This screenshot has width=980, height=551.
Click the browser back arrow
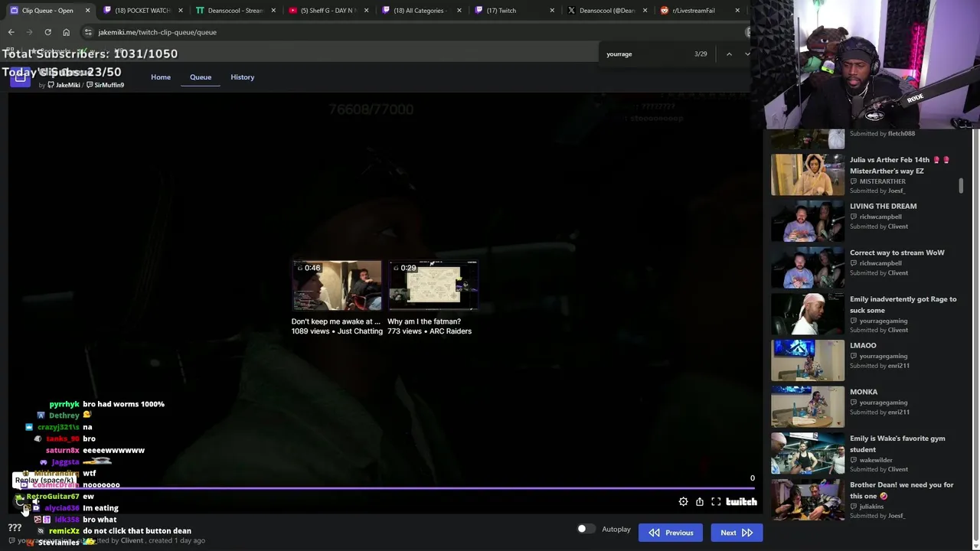pyautogui.click(x=11, y=32)
